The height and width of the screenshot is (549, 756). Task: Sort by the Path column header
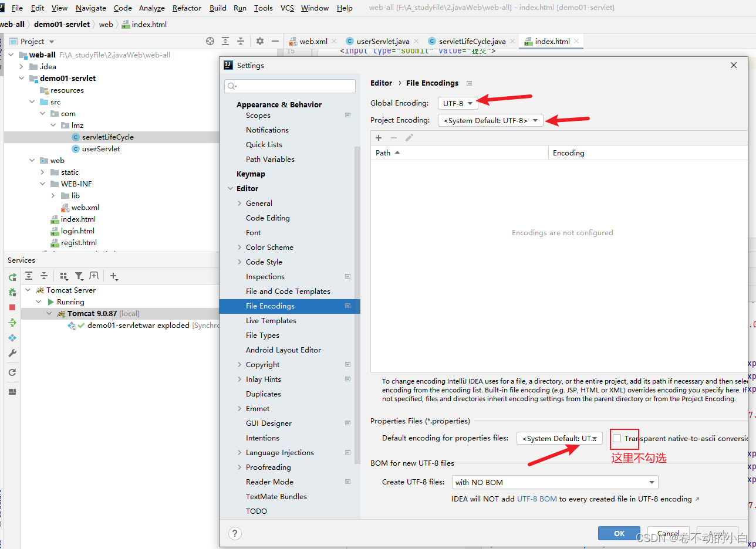(460, 152)
